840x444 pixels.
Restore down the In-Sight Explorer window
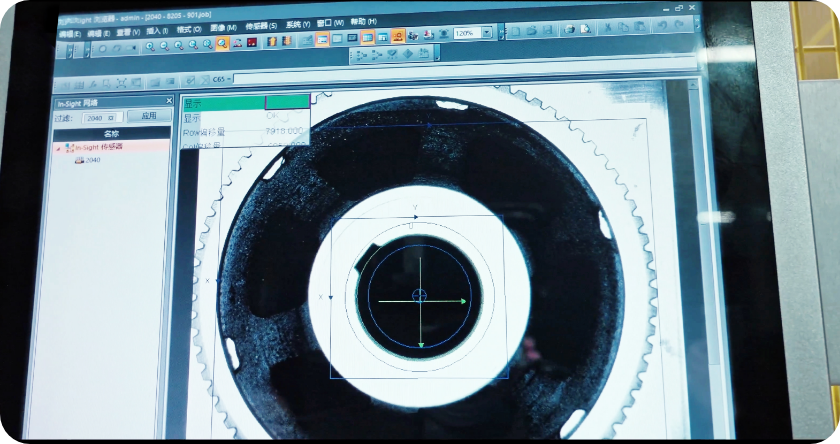(x=679, y=9)
